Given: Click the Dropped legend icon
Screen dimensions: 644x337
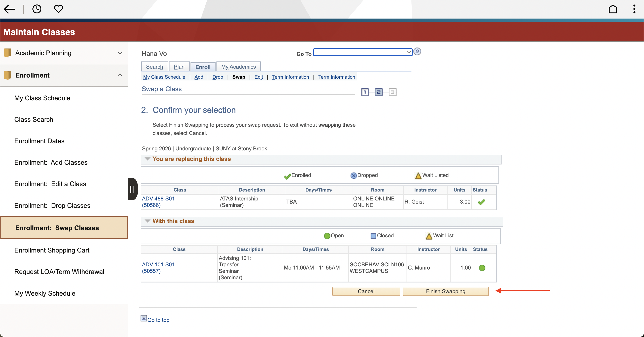Looking at the screenshot, I should (354, 176).
